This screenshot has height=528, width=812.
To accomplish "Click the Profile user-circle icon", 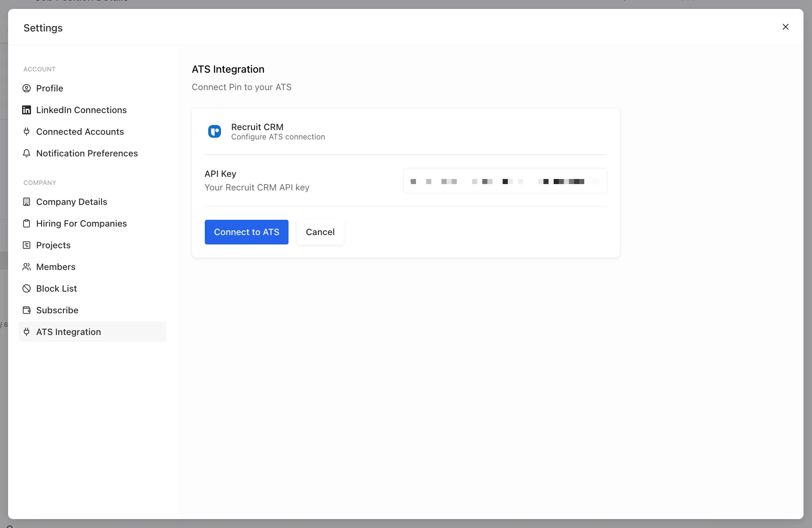I will pyautogui.click(x=26, y=88).
